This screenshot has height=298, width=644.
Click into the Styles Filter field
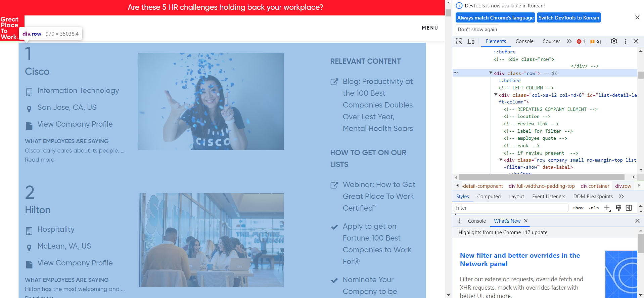click(511, 208)
